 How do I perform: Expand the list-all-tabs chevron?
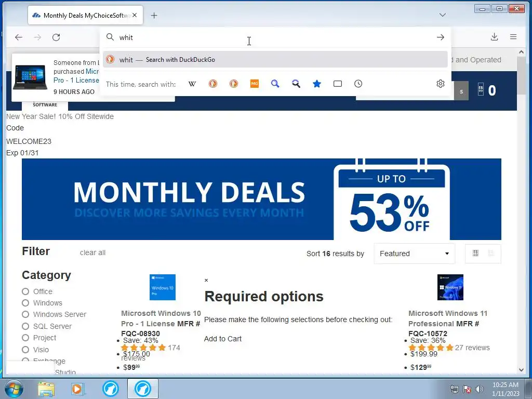coord(443,15)
